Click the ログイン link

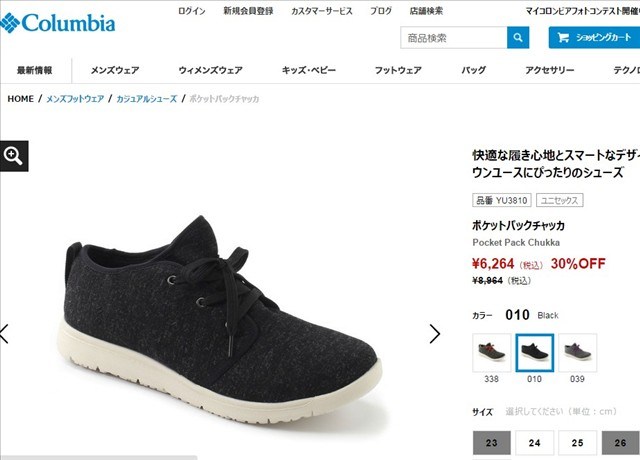click(192, 11)
